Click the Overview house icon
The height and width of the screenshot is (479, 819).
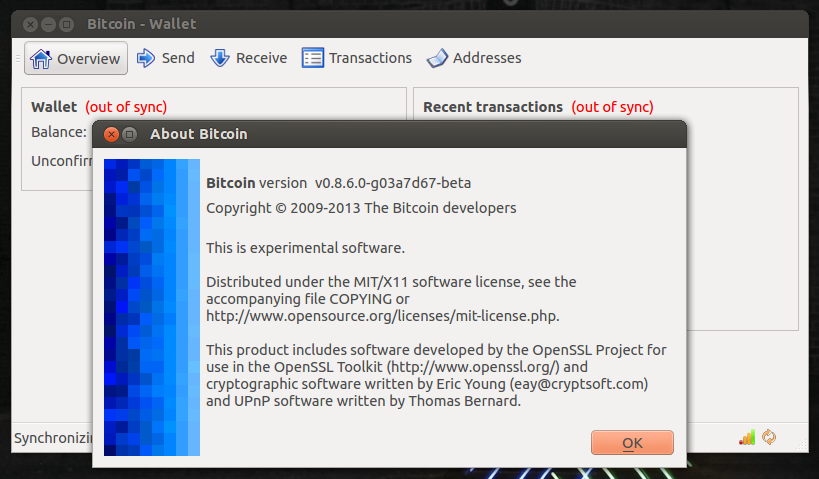point(41,59)
